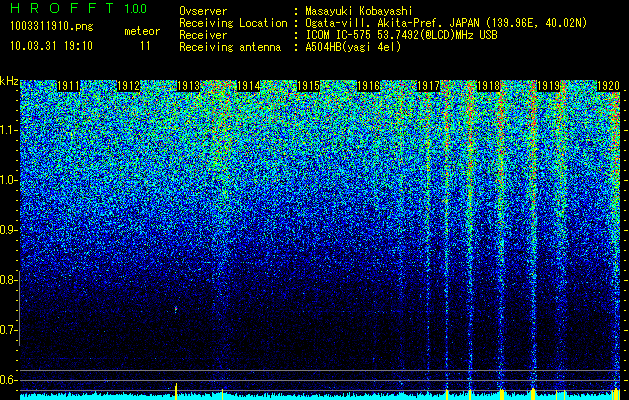Click the 1912 time marker
Viewport: 629px width, 400px height.
128,86
